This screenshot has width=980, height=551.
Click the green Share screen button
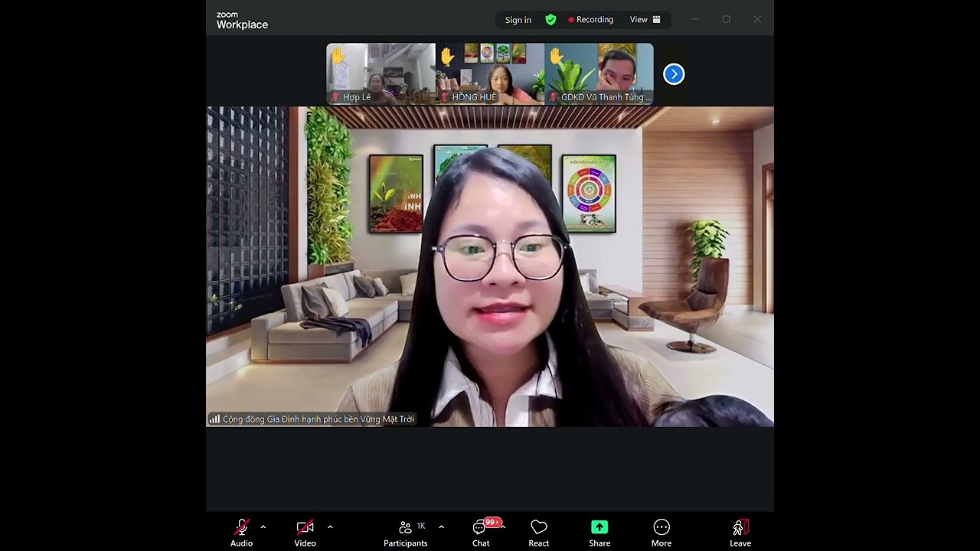[x=599, y=533]
